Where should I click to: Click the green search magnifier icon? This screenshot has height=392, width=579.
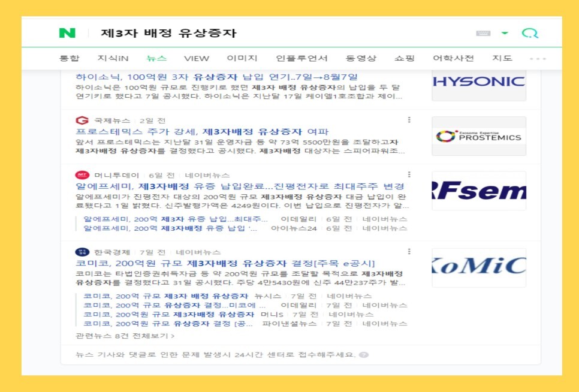pos(530,32)
